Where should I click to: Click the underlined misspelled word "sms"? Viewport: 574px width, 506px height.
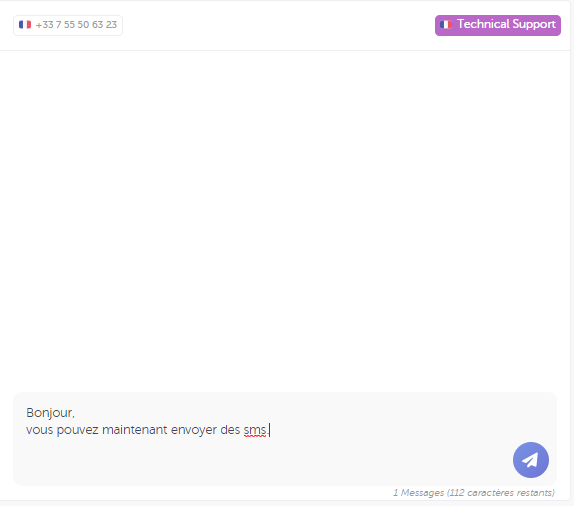point(254,429)
